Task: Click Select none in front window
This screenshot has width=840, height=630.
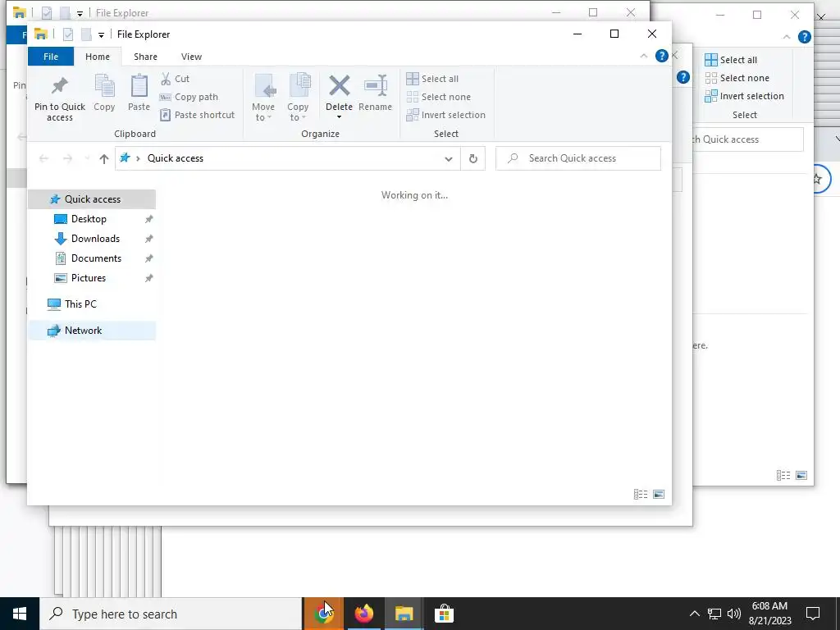Action: [439, 97]
